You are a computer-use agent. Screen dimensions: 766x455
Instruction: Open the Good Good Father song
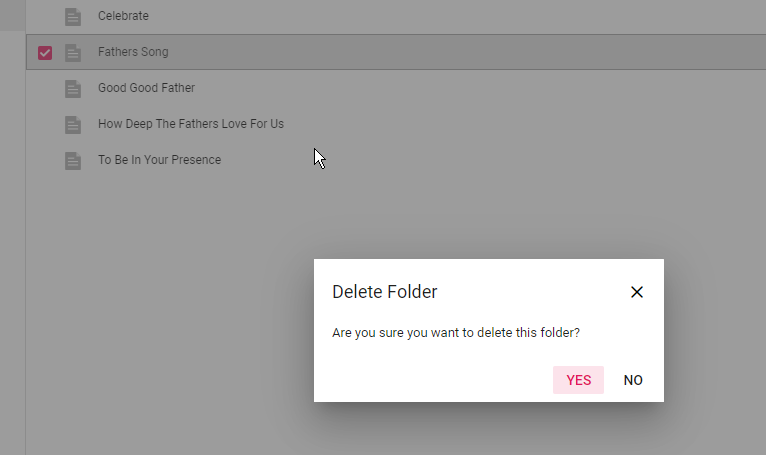tap(146, 88)
